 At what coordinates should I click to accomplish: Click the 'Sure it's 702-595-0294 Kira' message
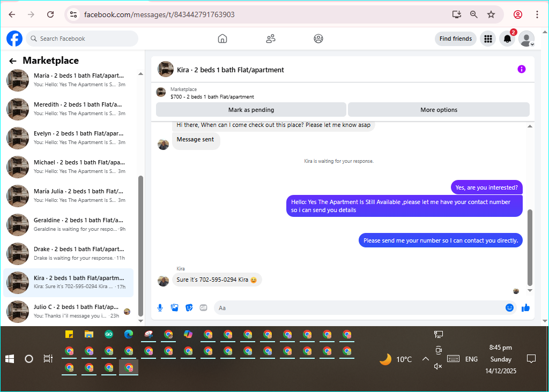(x=217, y=280)
